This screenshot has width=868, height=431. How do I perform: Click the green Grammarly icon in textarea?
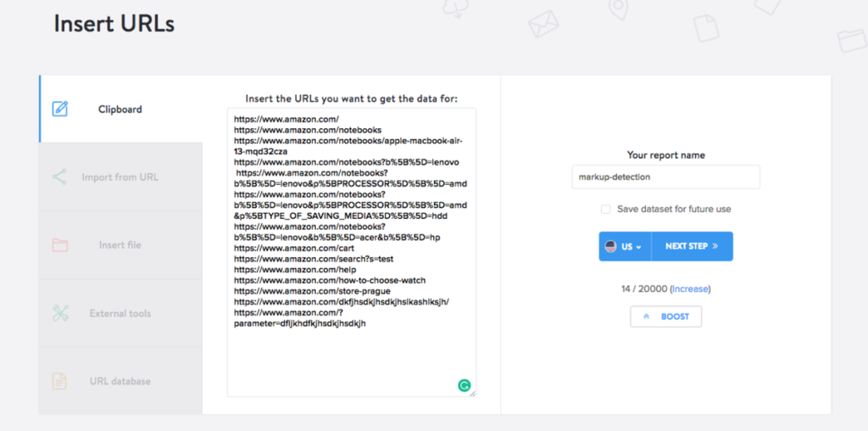(x=464, y=385)
